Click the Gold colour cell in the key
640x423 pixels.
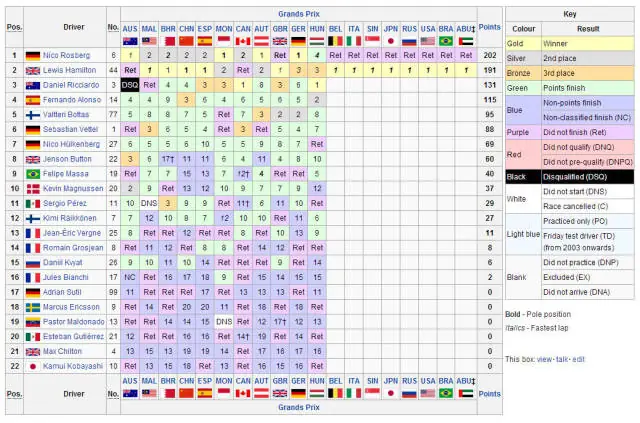click(522, 45)
